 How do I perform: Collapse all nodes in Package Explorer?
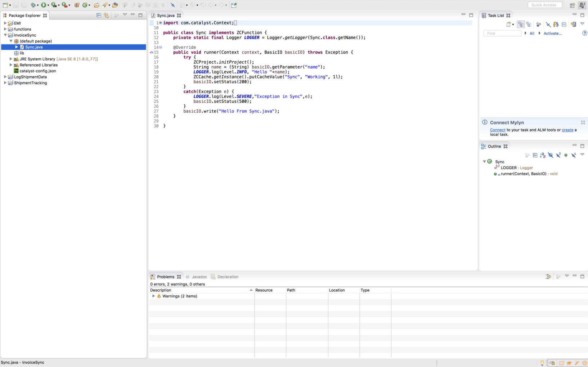[99, 15]
